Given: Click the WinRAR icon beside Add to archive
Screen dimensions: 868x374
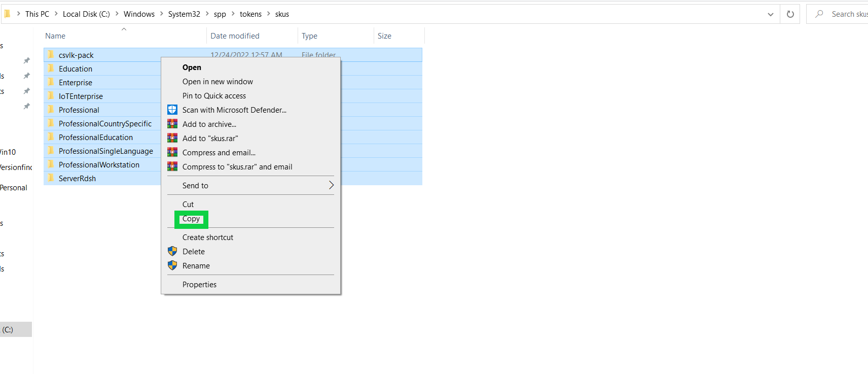Looking at the screenshot, I should 172,124.
